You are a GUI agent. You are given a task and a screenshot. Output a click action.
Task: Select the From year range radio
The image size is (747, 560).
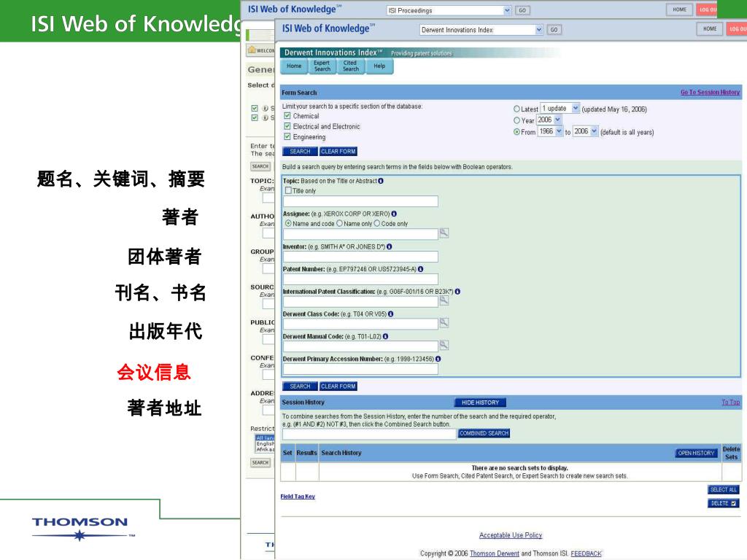point(516,132)
